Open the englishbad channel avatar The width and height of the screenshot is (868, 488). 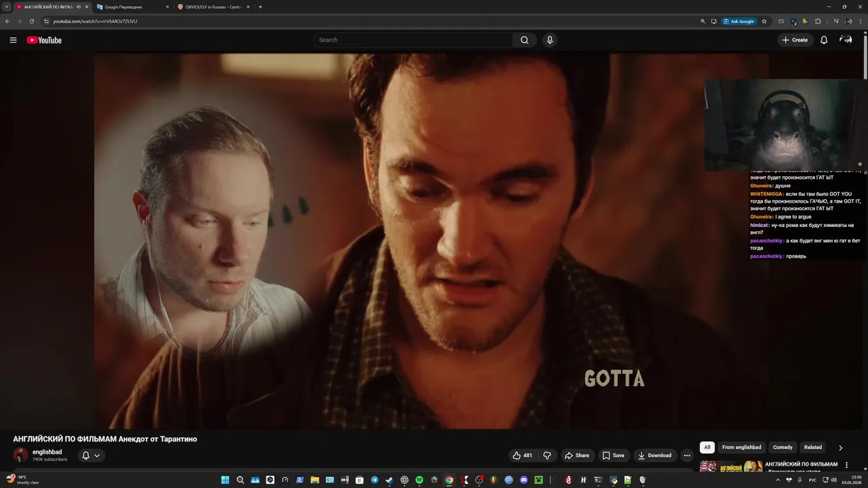(21, 455)
